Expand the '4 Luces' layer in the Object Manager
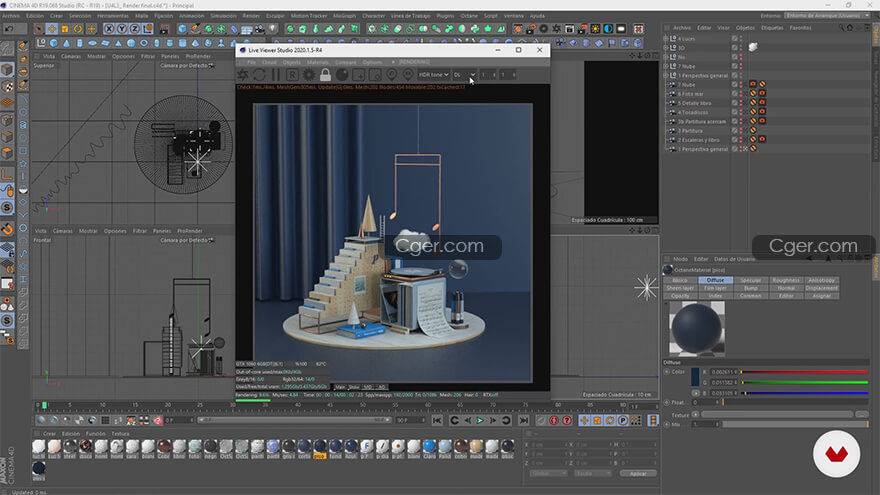This screenshot has height=495, width=880. tap(666, 39)
